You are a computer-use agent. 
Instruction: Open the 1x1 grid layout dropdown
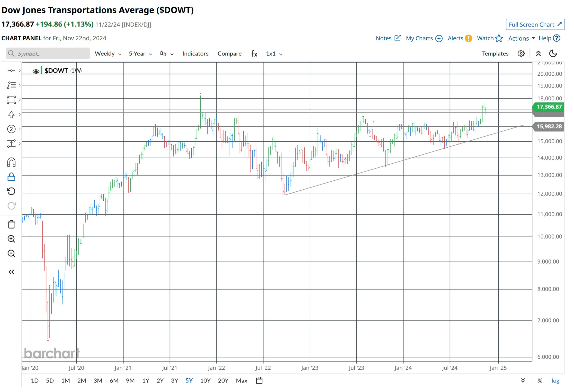(x=274, y=53)
